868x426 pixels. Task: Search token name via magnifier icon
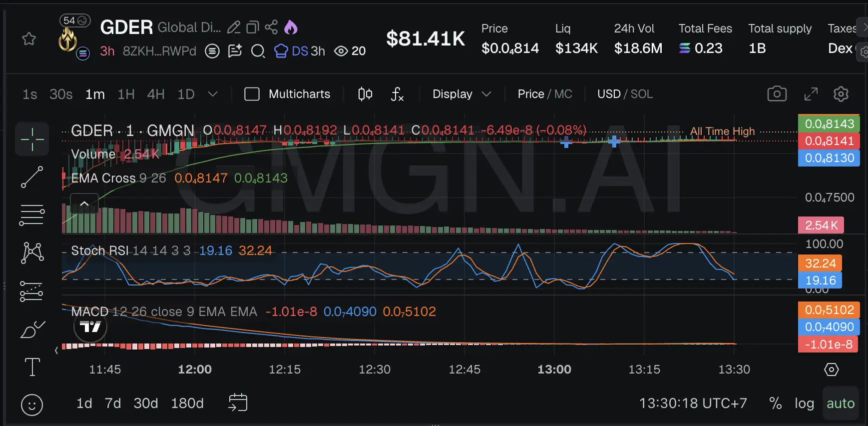pyautogui.click(x=258, y=51)
